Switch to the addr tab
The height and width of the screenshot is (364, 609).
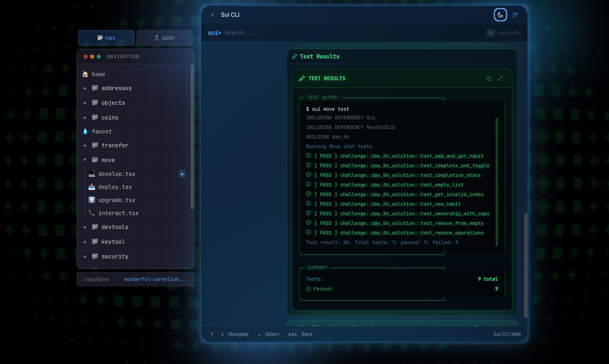(164, 38)
